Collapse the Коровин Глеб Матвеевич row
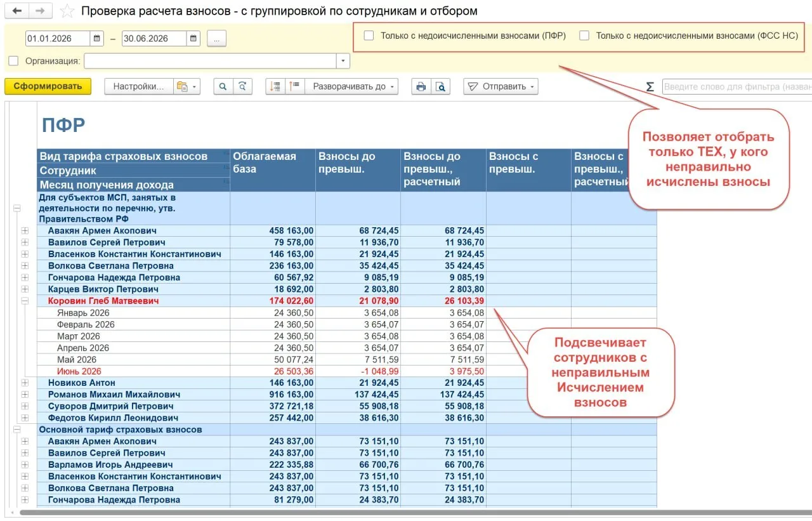 click(25, 301)
